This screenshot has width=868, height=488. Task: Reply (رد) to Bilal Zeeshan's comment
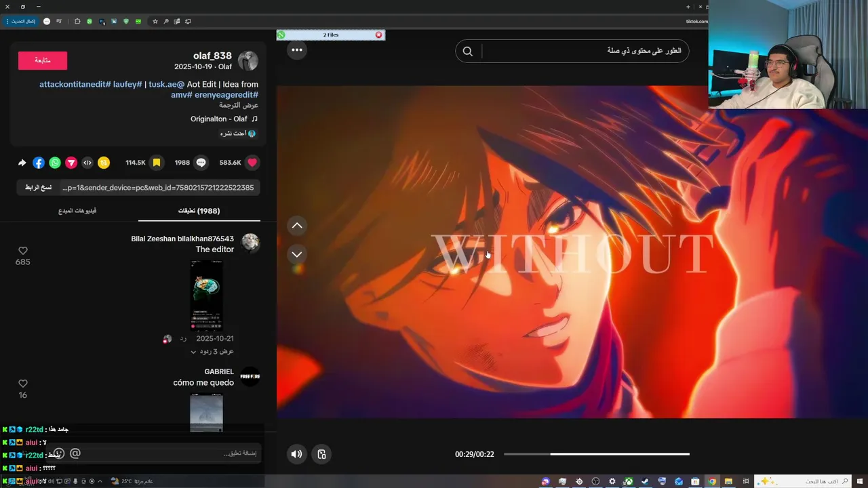[x=184, y=338]
